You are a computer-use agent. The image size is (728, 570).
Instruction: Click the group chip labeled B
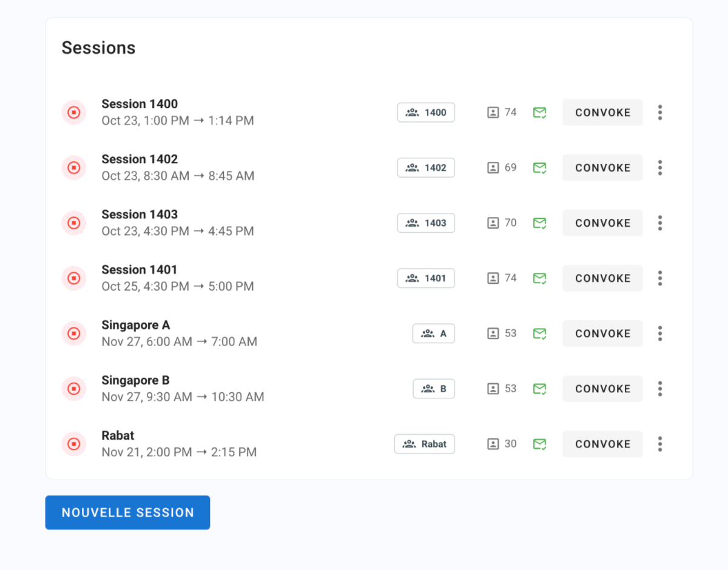point(434,389)
